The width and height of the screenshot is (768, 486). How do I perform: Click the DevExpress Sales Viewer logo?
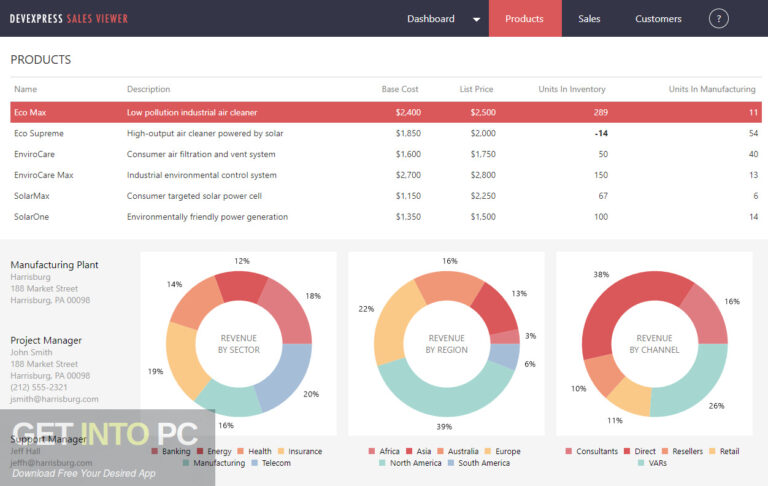pos(69,19)
